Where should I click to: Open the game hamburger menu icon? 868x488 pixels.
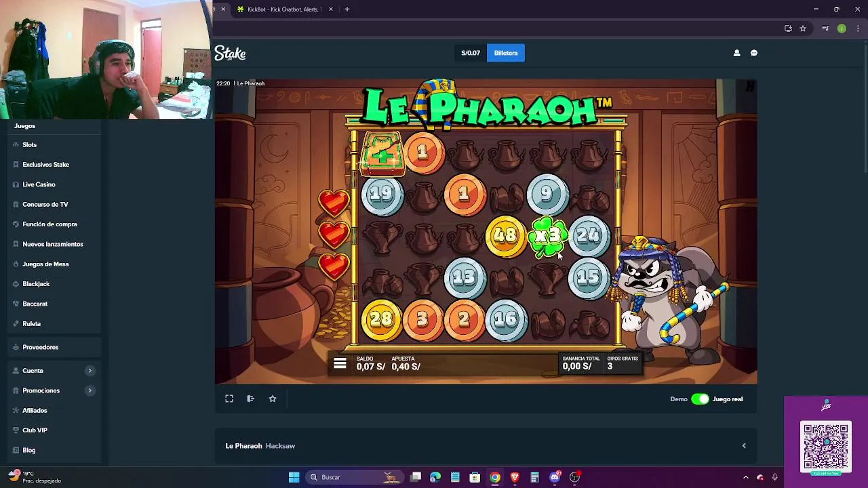(340, 364)
